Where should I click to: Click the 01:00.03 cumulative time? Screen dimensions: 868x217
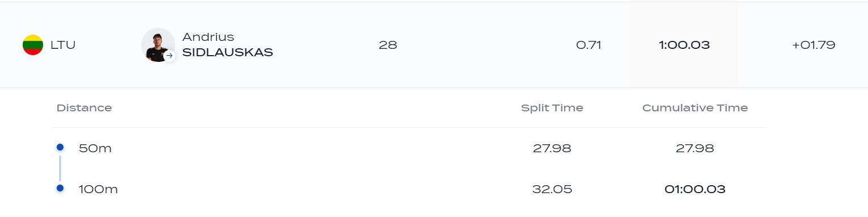[695, 190]
